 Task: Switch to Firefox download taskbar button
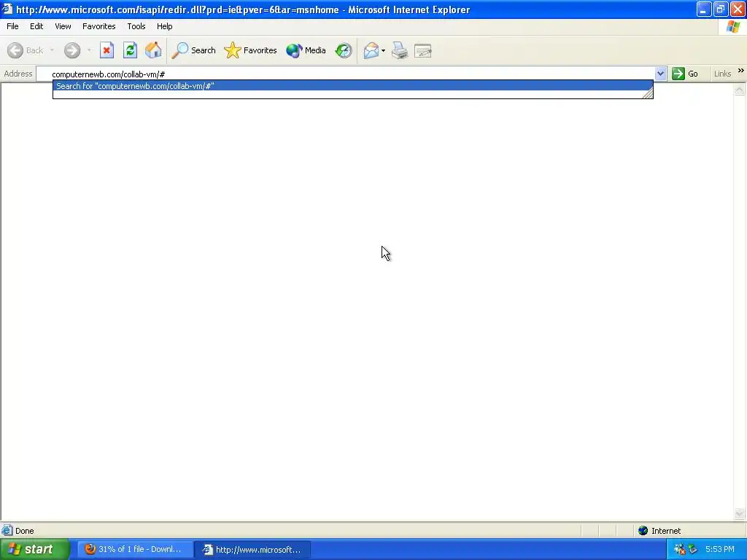point(134,549)
